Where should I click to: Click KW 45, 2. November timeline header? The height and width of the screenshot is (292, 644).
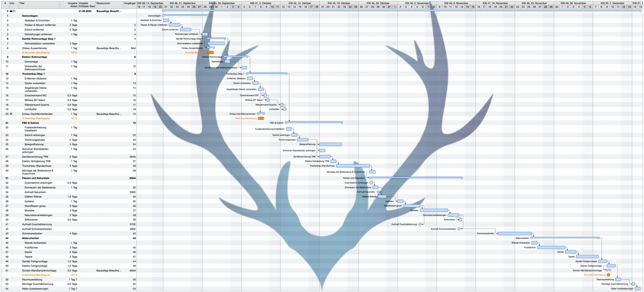(417, 3)
